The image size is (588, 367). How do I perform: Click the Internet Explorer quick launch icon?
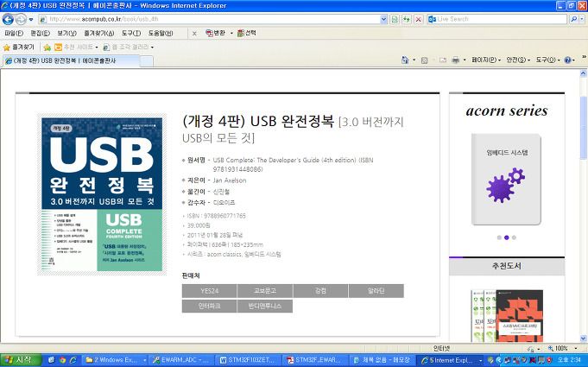[x=73, y=360]
